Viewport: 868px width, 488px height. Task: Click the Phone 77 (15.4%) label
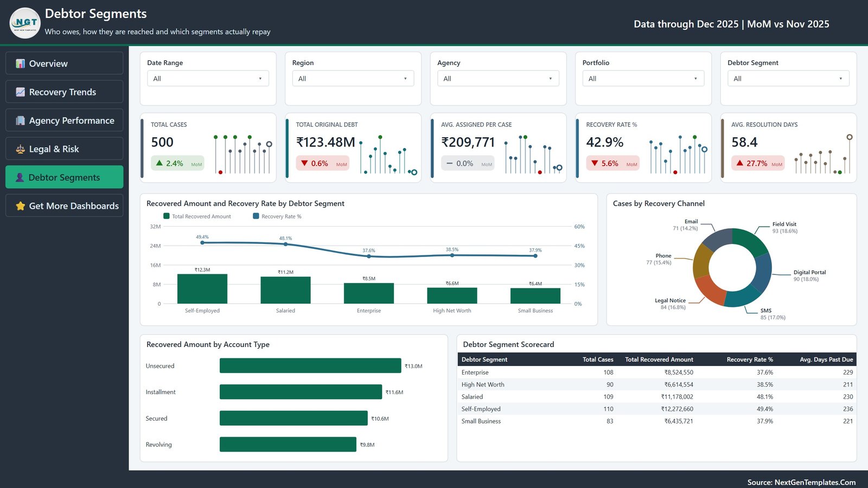659,259
